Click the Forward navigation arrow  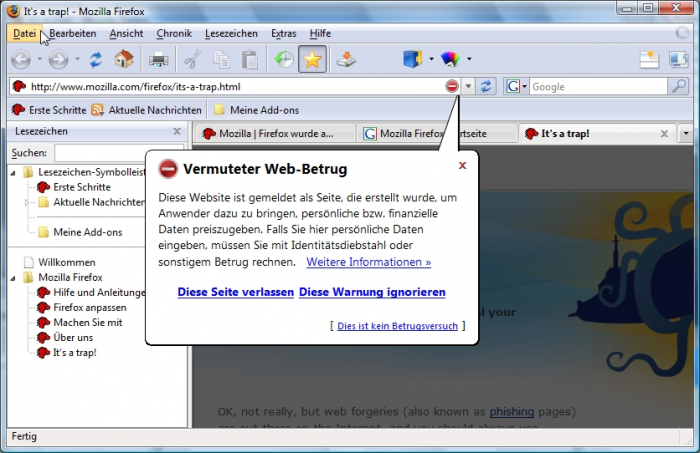pos(58,59)
